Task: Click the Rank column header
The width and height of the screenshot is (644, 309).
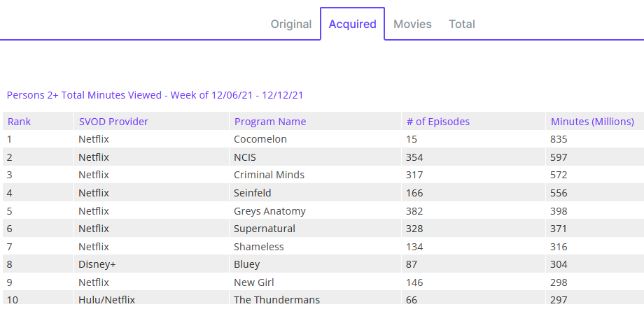Action: (x=20, y=122)
